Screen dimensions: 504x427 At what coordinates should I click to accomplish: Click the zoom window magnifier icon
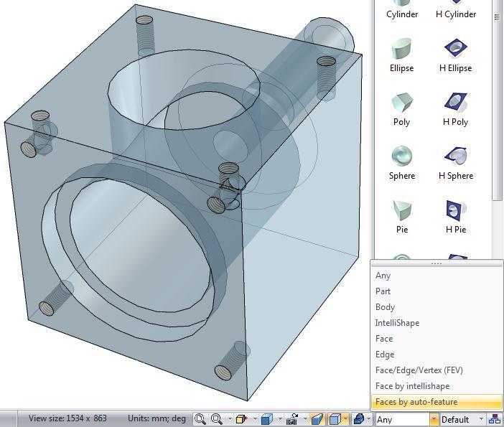200,419
